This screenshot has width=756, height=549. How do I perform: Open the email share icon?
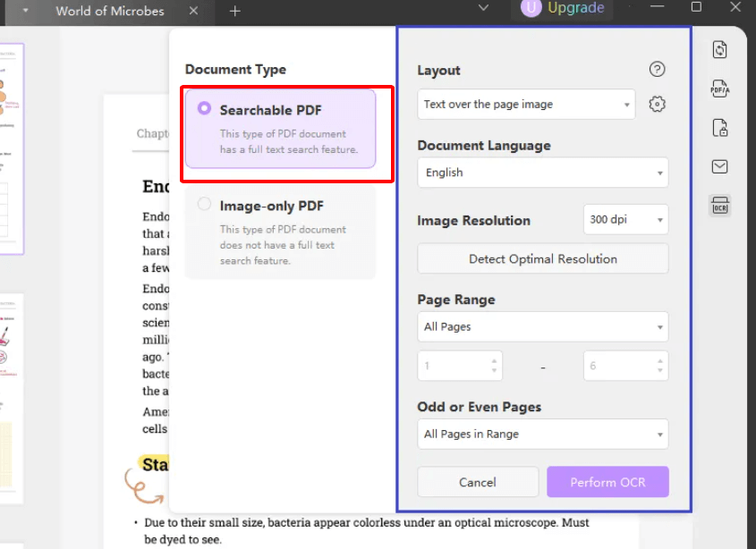(719, 166)
